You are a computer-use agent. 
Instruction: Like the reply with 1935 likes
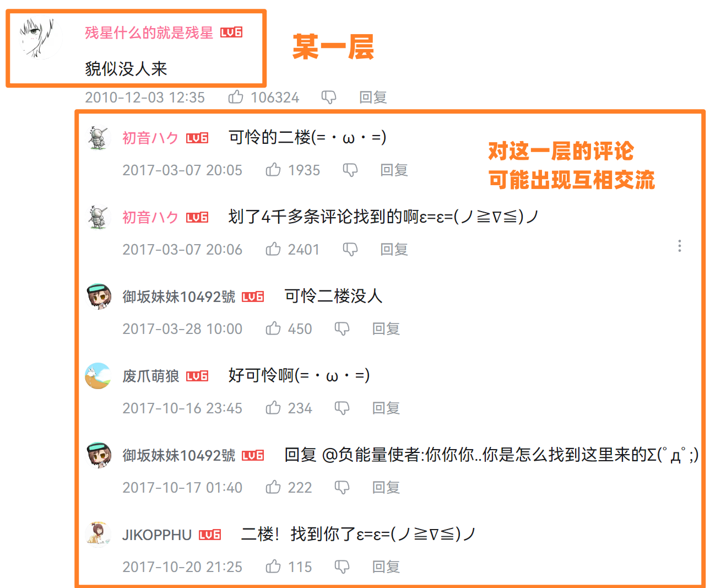tap(273, 170)
